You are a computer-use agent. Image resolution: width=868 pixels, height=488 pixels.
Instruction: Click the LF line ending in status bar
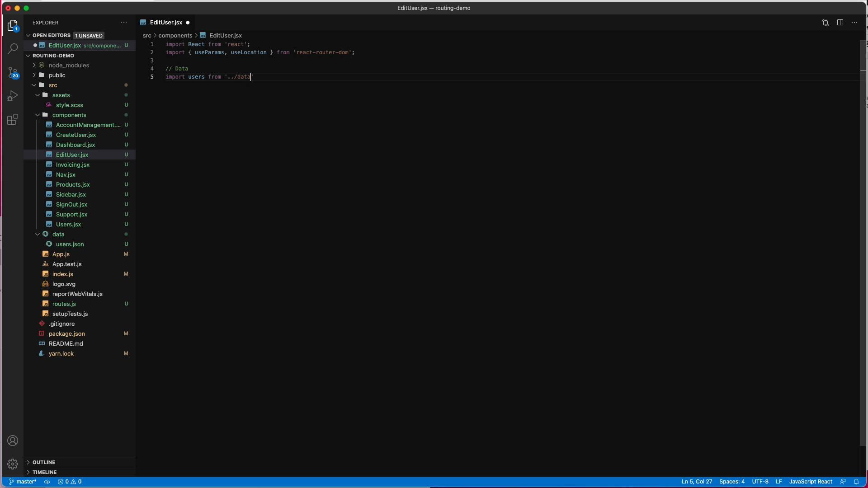pos(779,481)
